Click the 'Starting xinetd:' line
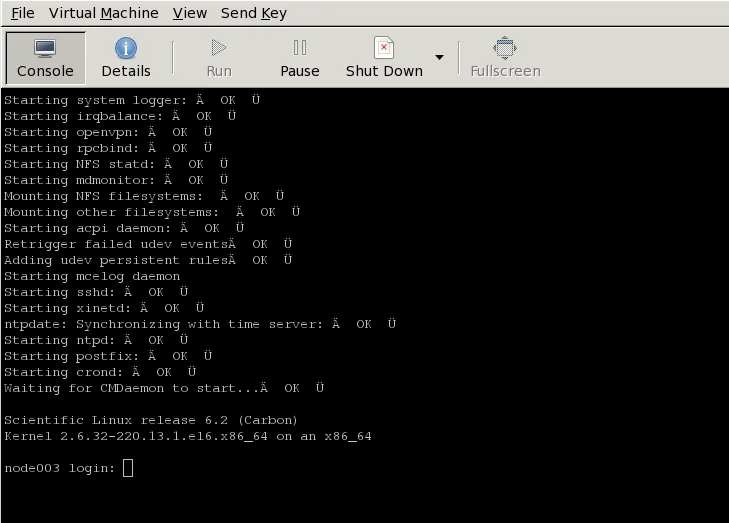 pyautogui.click(x=104, y=308)
